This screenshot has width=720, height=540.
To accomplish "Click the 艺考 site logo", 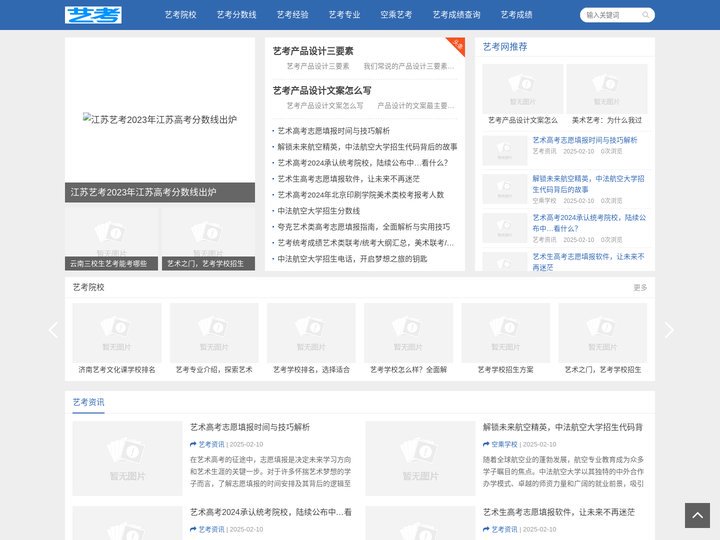I will (93, 15).
